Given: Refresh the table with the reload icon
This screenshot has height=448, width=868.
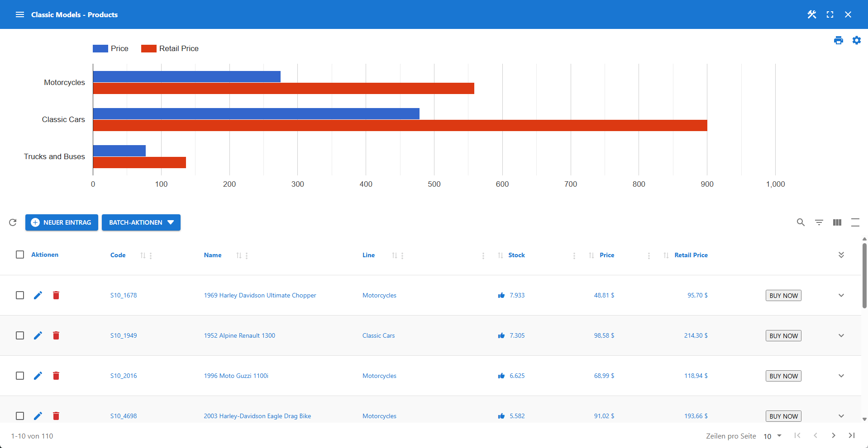Looking at the screenshot, I should point(13,222).
